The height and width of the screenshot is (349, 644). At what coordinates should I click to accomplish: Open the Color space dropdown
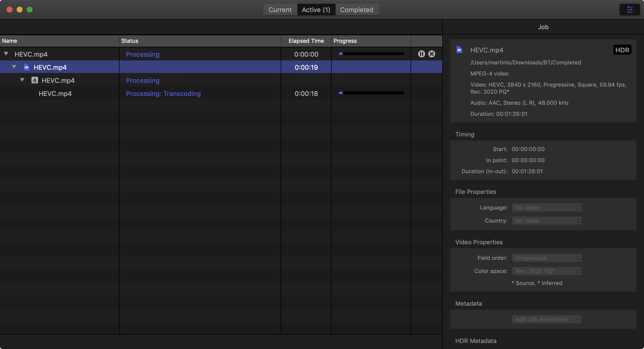pyautogui.click(x=547, y=271)
